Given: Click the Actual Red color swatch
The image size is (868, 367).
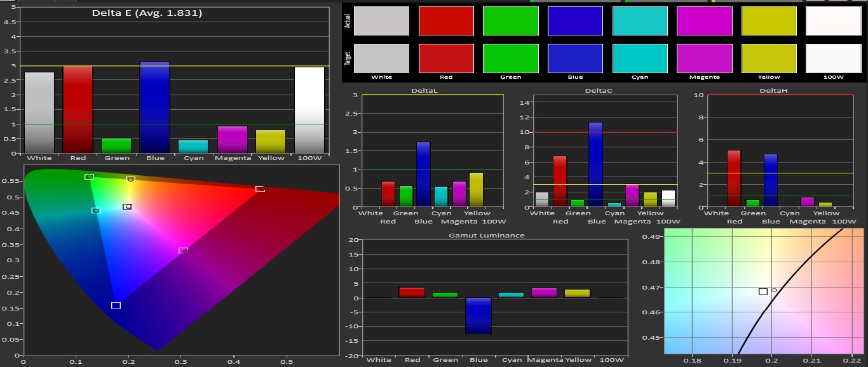Looking at the screenshot, I should [x=446, y=21].
